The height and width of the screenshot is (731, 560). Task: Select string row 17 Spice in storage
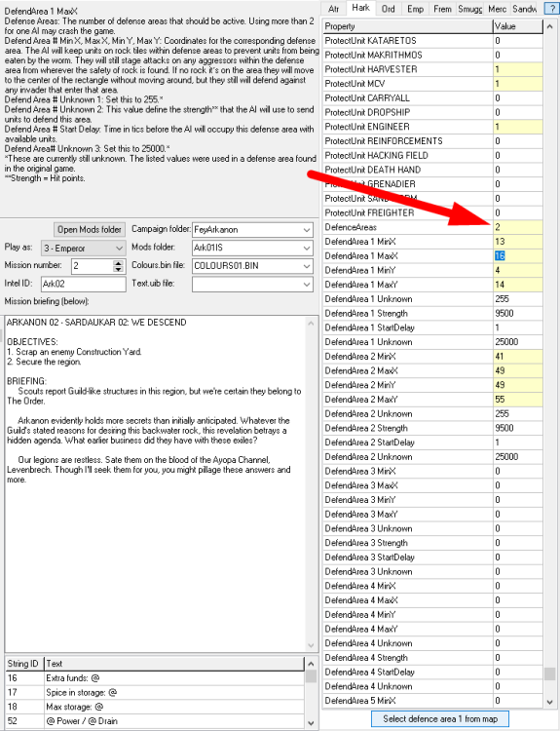pyautogui.click(x=155, y=692)
